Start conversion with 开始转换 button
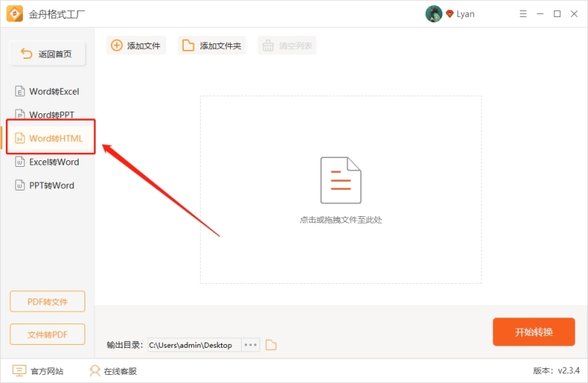This screenshot has height=383, width=588. click(534, 332)
